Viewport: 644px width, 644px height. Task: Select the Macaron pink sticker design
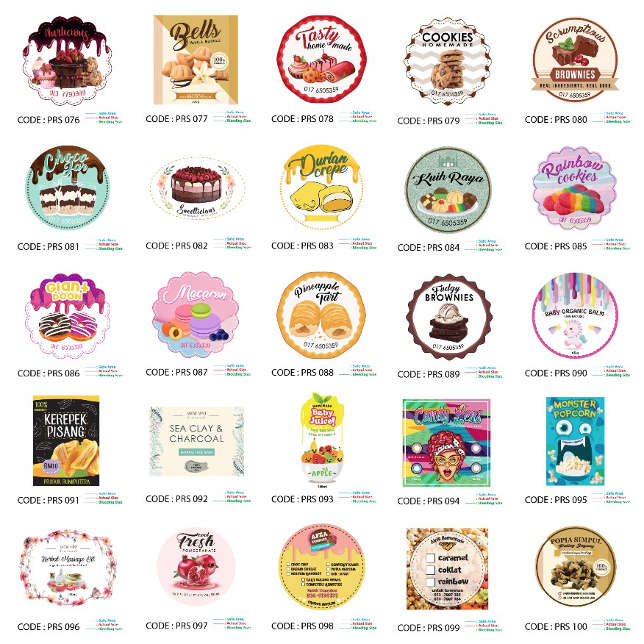196,314
